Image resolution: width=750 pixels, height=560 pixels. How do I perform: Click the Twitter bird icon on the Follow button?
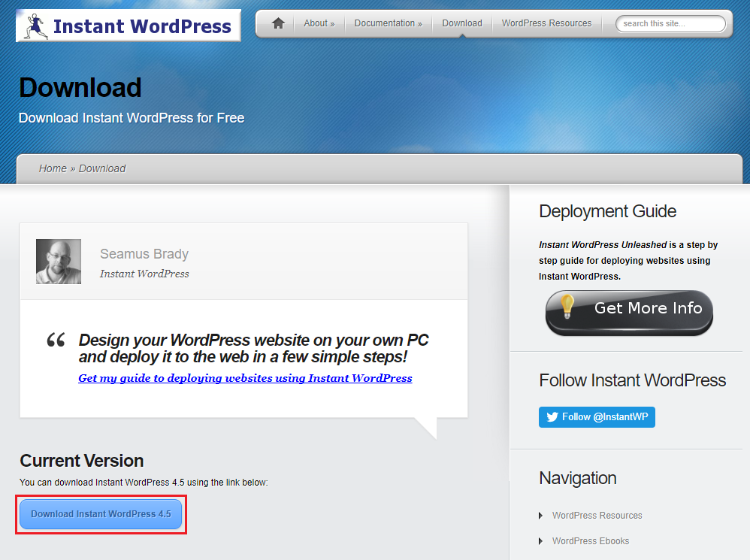click(x=552, y=416)
